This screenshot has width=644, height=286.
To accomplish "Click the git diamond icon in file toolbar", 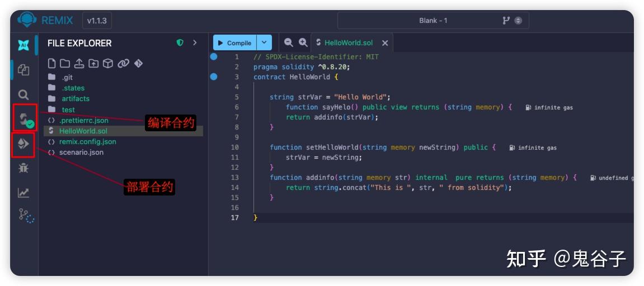I will 138,63.
